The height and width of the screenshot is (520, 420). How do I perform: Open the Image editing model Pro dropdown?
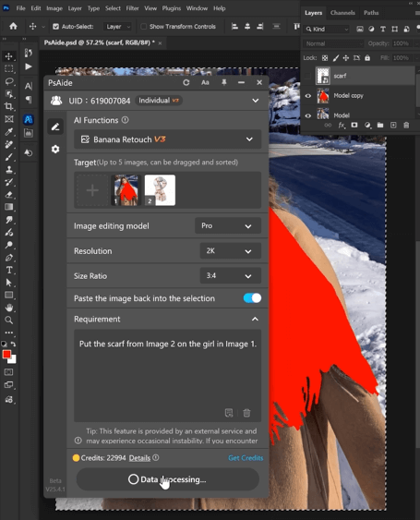[x=228, y=226]
